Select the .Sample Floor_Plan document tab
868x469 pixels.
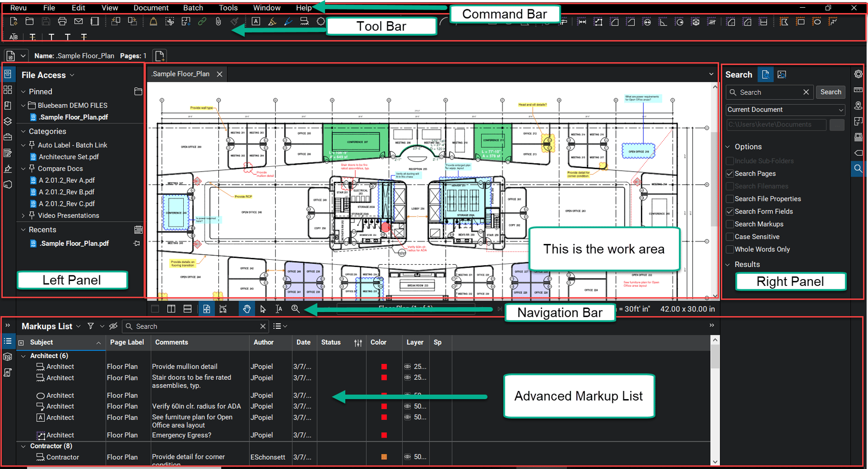click(x=180, y=74)
